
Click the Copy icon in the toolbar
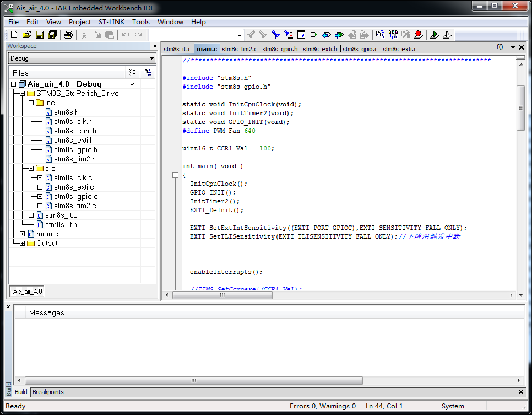[x=97, y=35]
